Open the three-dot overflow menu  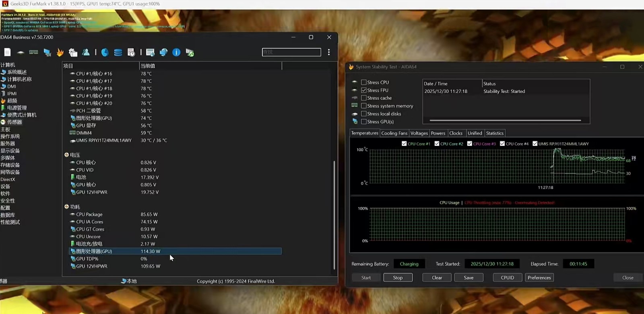click(329, 52)
